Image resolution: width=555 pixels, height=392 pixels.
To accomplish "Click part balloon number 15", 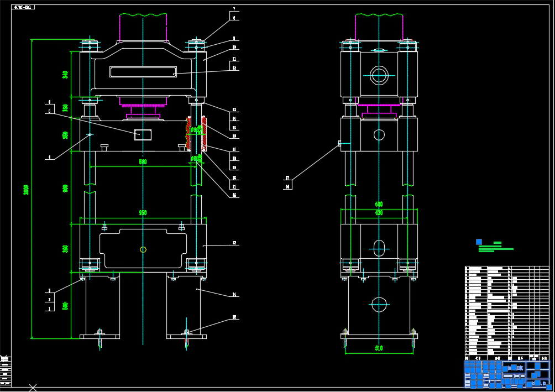I will [x=234, y=128].
